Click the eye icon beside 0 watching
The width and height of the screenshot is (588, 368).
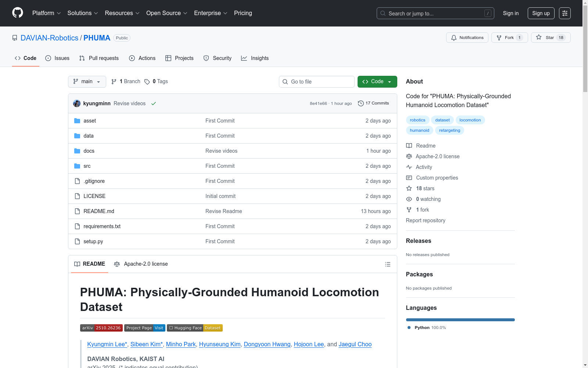(x=409, y=199)
